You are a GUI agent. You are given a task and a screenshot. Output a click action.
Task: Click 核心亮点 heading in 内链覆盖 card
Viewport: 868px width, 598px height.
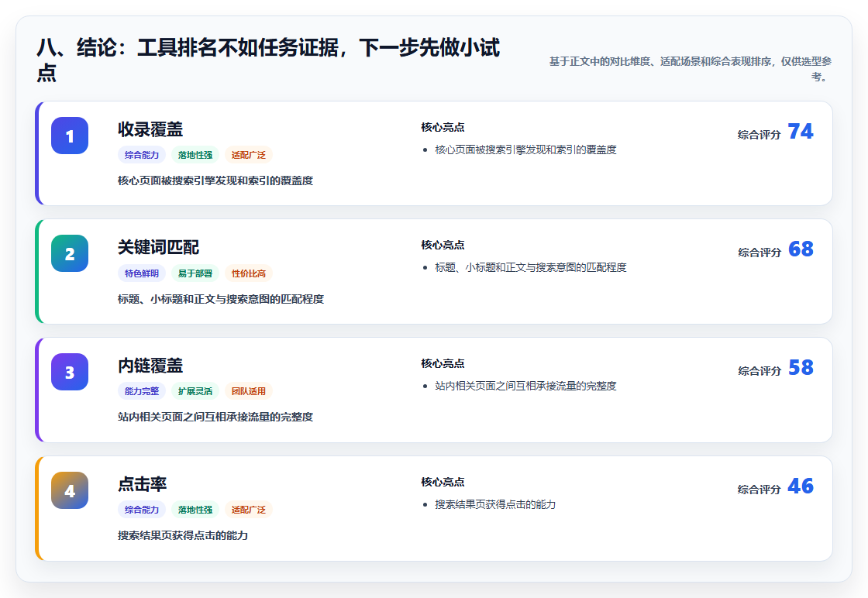pos(443,363)
